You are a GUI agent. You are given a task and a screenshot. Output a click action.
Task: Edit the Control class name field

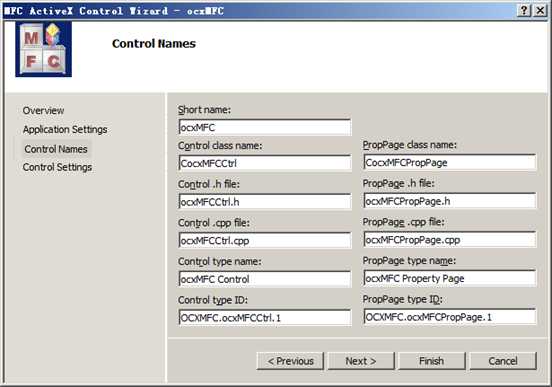tap(265, 163)
